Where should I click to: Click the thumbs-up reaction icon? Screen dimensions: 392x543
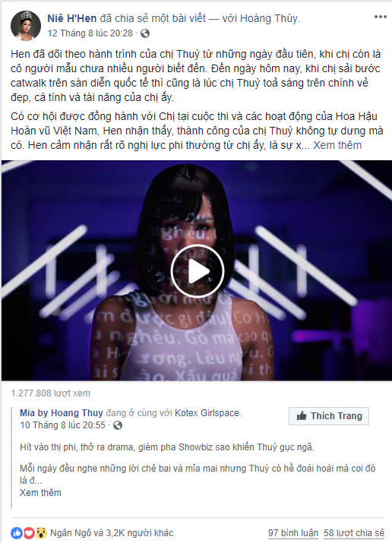(x=16, y=533)
